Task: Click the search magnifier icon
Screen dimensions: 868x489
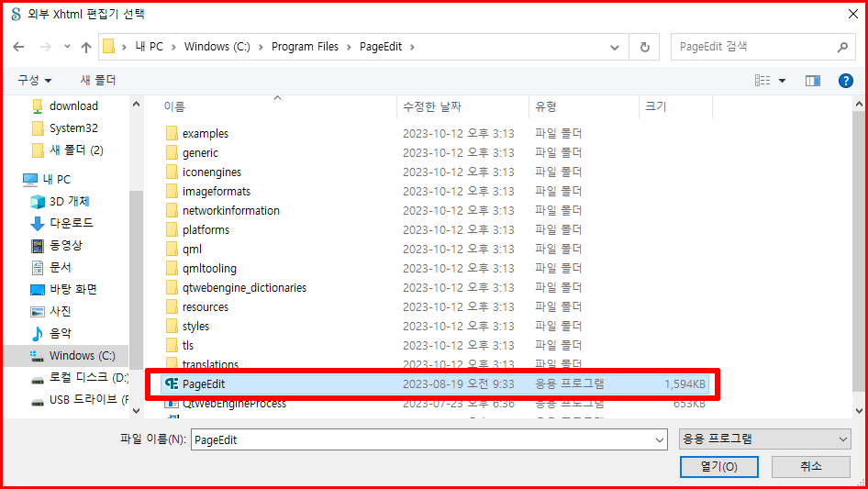Action: (842, 47)
